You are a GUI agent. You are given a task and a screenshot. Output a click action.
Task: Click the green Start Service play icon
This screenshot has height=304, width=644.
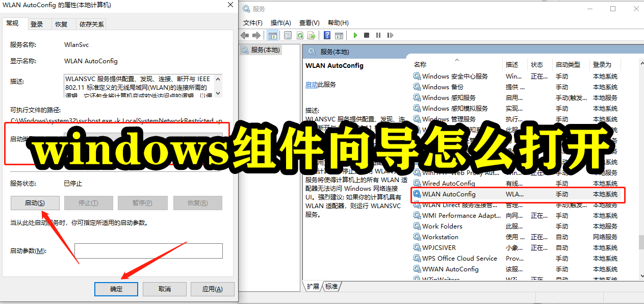[x=355, y=35]
